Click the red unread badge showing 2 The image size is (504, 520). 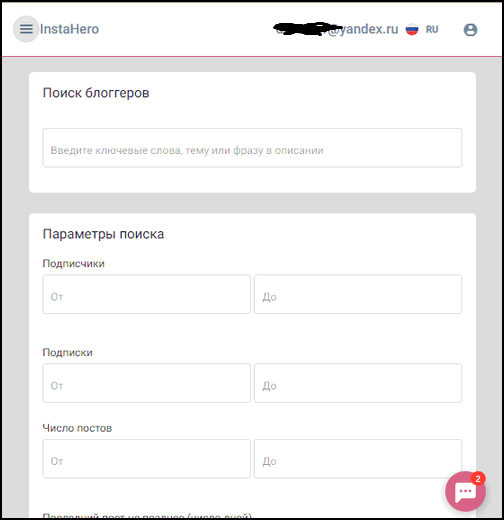[478, 479]
